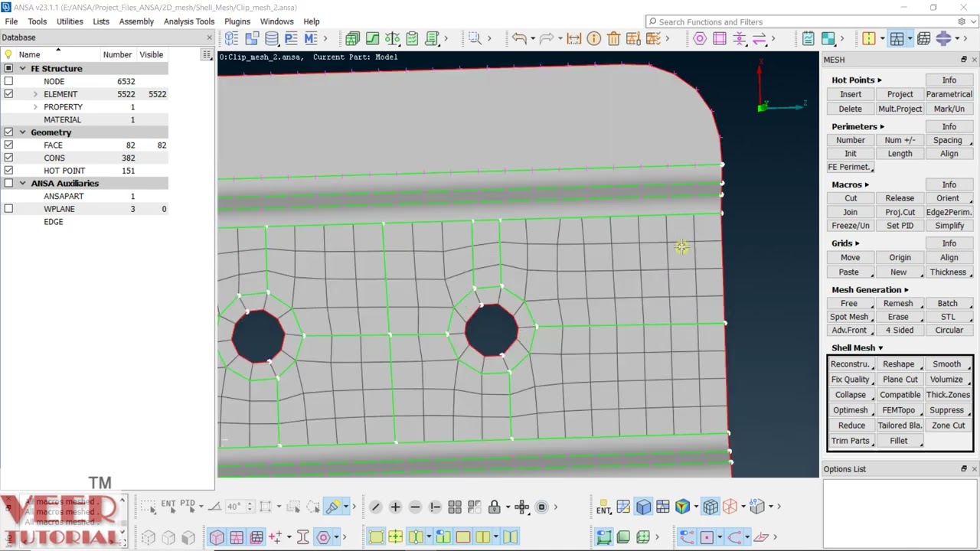Open the balance scale compare icon

(392, 38)
